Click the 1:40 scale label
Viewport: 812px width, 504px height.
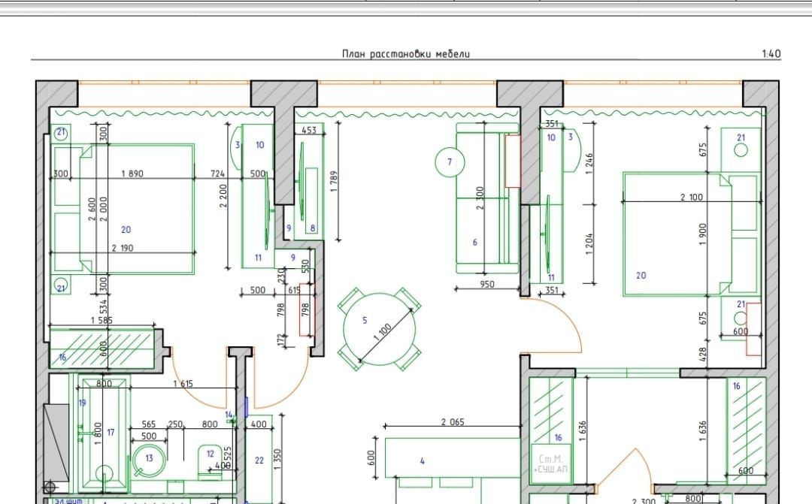tap(771, 53)
